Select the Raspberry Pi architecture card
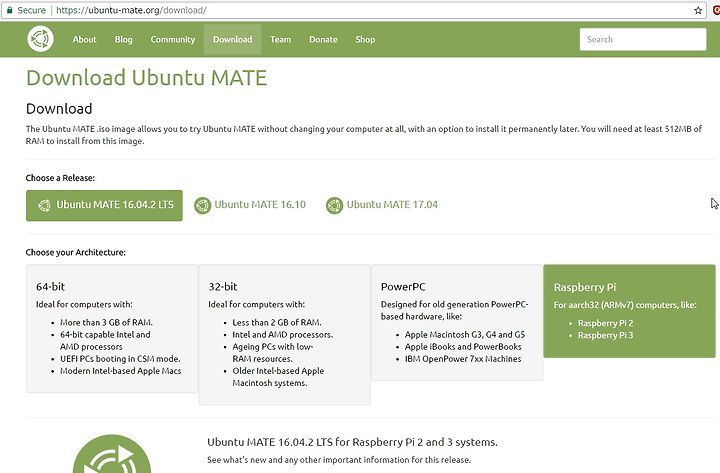Viewport: 720px width, 473px height. pos(630,311)
